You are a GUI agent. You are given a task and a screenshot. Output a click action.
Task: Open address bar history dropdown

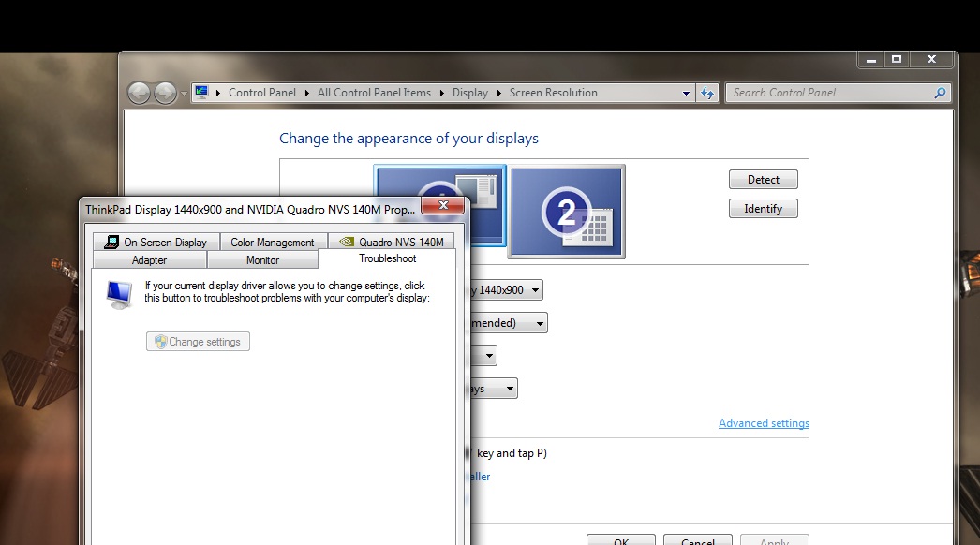tap(686, 93)
